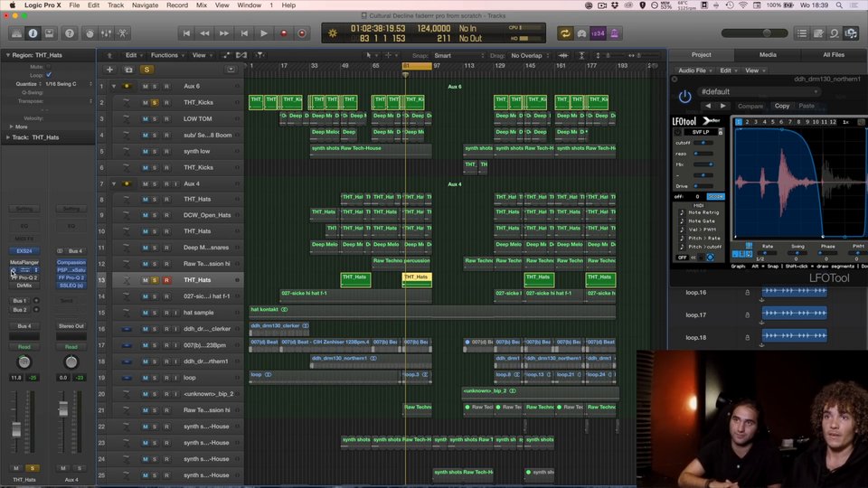Open Smart Controls knob icon
The width and height of the screenshot is (868, 488).
(x=90, y=33)
